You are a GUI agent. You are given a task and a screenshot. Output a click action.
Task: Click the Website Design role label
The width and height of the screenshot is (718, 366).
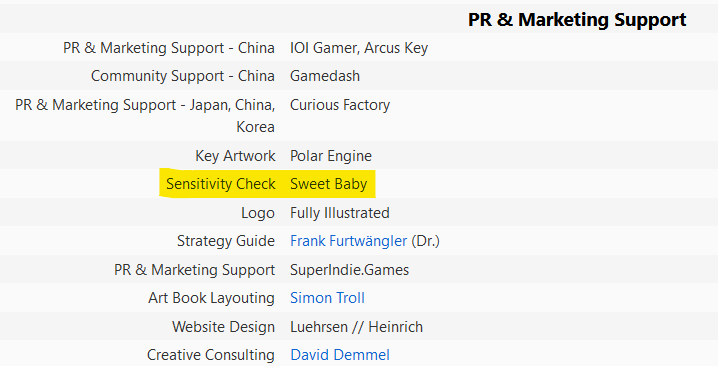[x=223, y=327]
